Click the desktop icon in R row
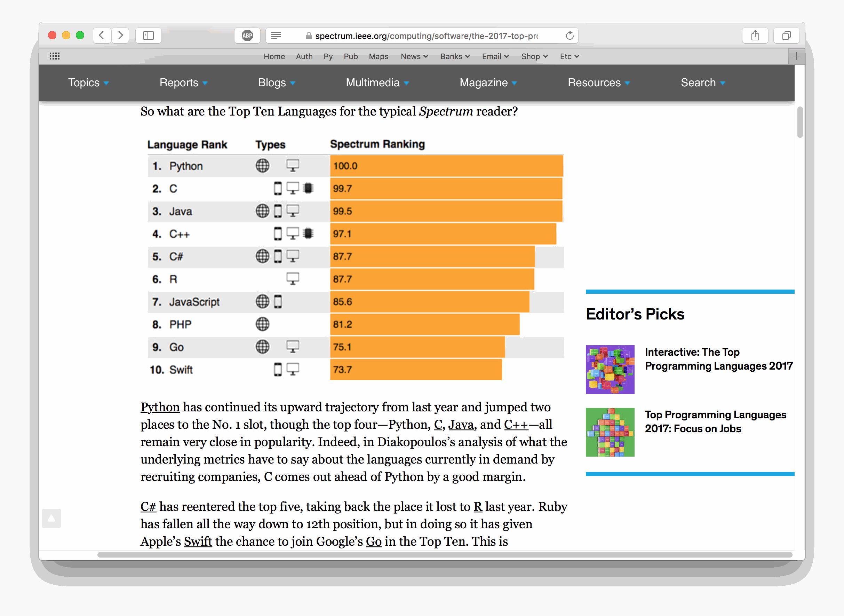844x616 pixels. (293, 279)
